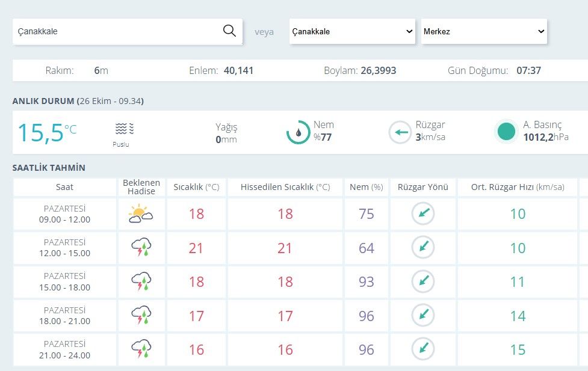
Task: Click the thunderstorm icon for 21.00-24.00
Action: tap(141, 349)
